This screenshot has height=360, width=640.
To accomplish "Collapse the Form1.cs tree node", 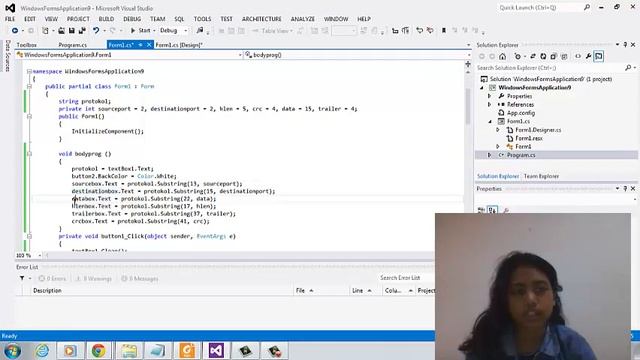I will coord(490,122).
